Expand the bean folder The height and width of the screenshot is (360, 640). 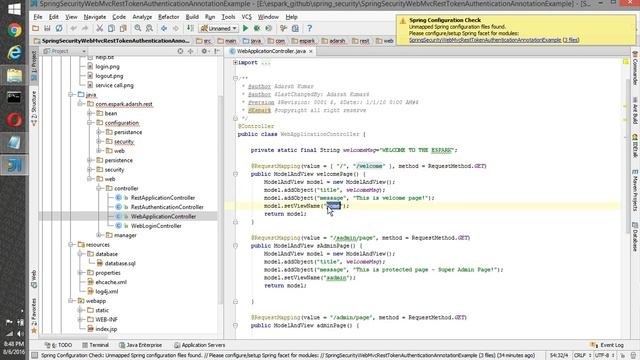(89, 113)
